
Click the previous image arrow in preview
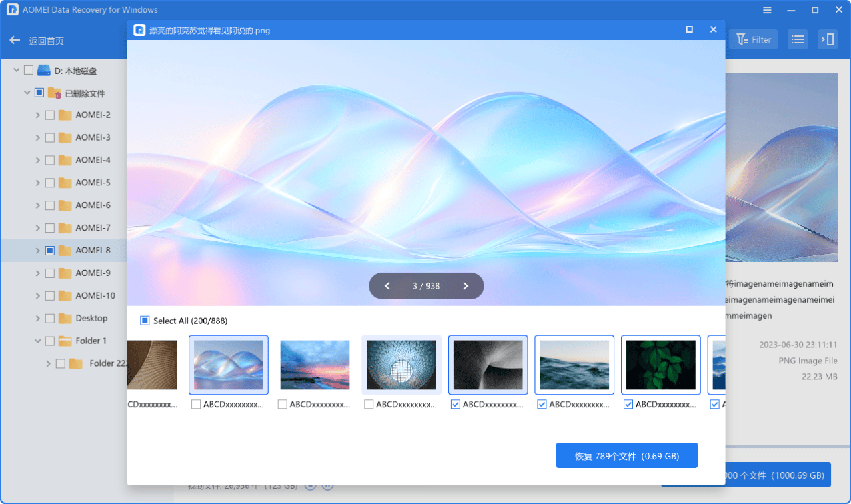point(387,286)
